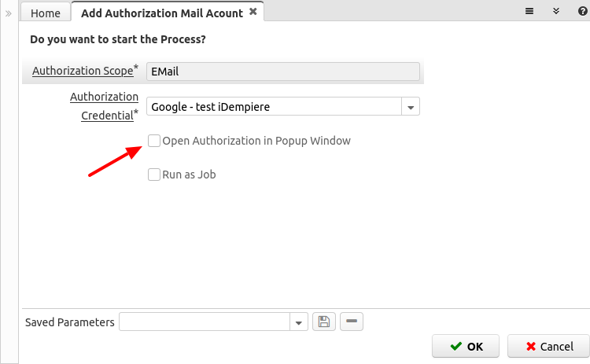Close the Add Authorization Mail Acount tab

click(253, 12)
